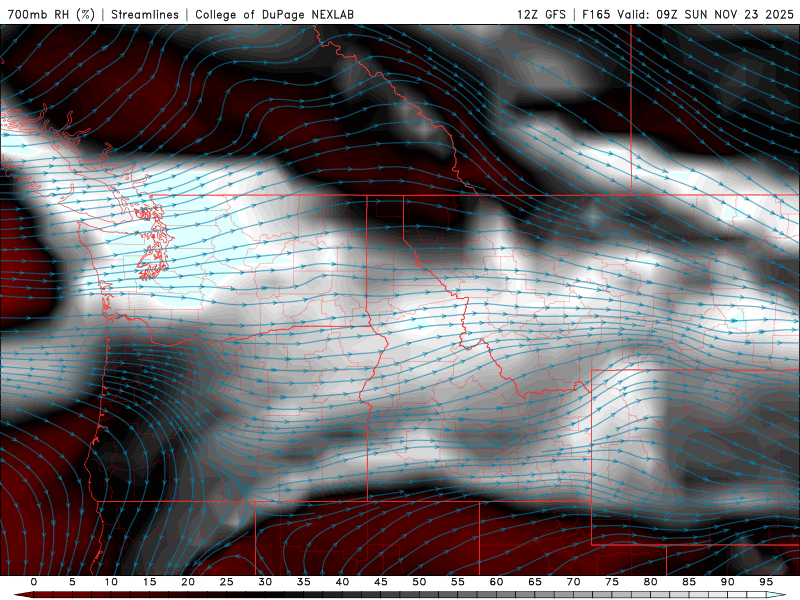Click the '15' value on color scale
Viewport: 800px width, 600px height.
tap(149, 582)
